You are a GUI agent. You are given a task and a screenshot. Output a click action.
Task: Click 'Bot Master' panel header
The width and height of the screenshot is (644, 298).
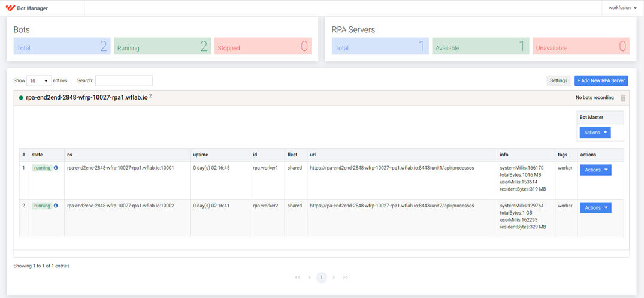[x=600, y=117]
